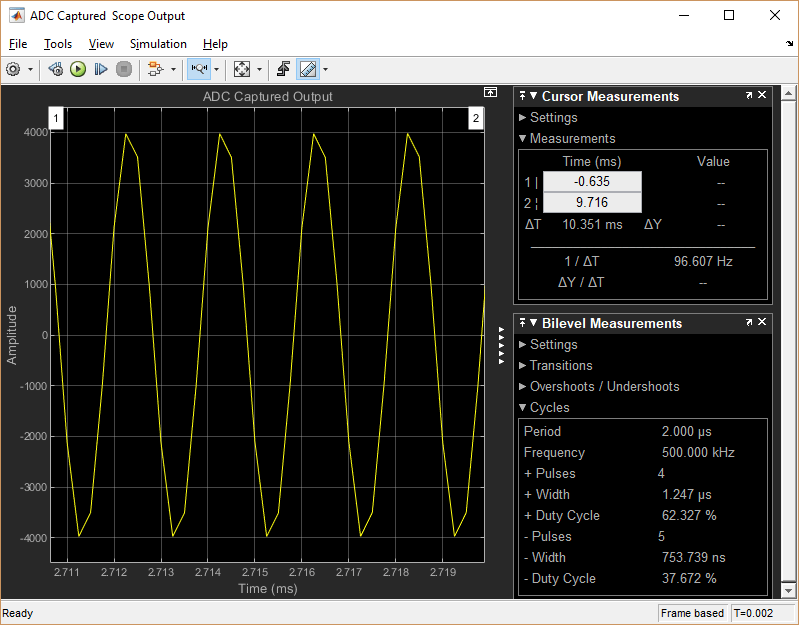Viewport: 799px width, 625px height.
Task: Open the measurements toolbar dropdown arrow
Action: (325, 70)
